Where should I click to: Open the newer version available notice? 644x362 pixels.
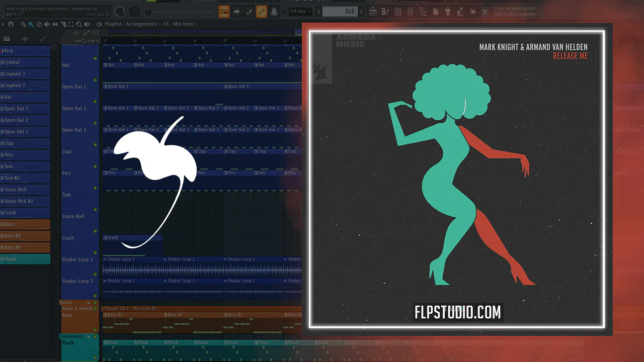515,11
